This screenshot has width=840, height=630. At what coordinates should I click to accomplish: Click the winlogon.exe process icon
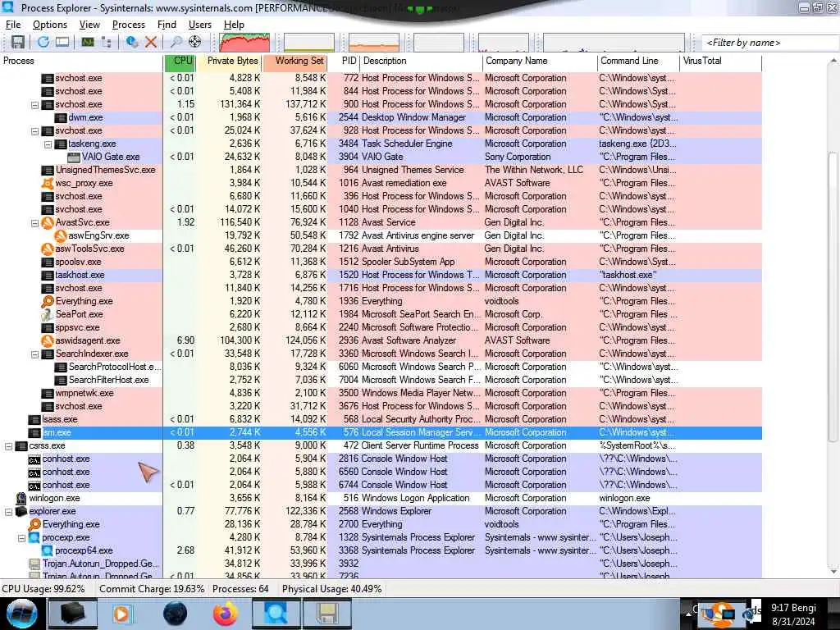tap(21, 498)
